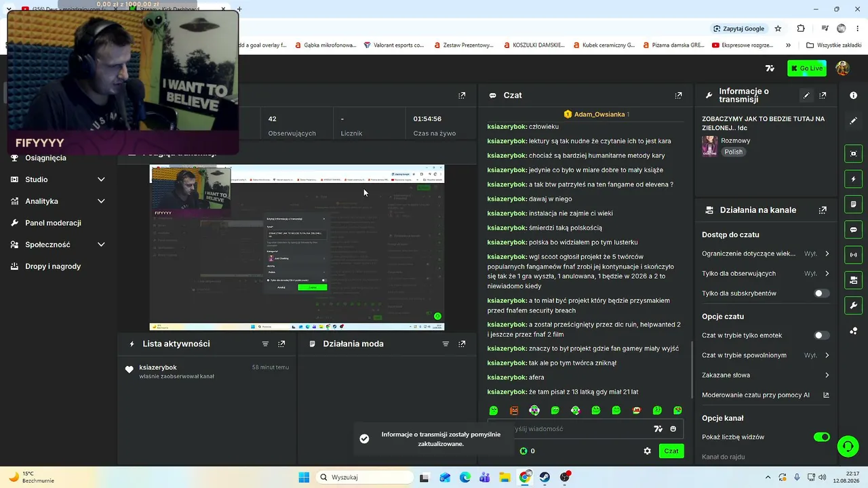Screen dimensions: 868x488
Task: Toggle the wrench stream info widget icon
Action: tap(853, 305)
